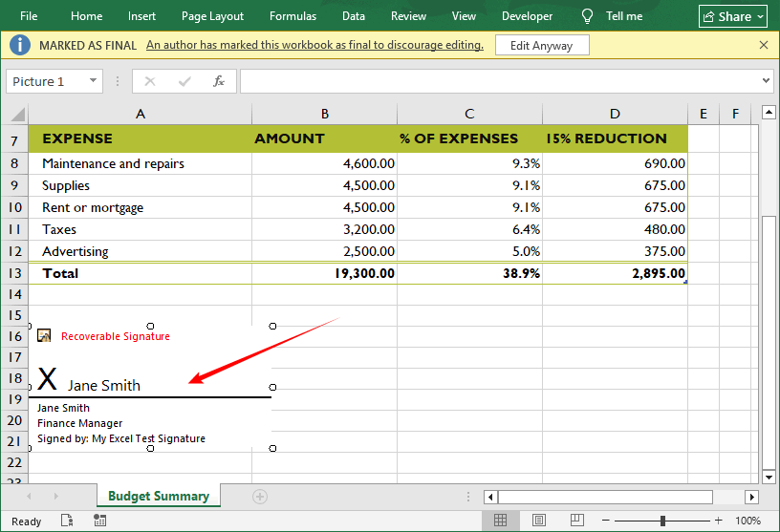The image size is (780, 532).
Task: Click horizontal scrollbar right arrow
Action: click(751, 497)
